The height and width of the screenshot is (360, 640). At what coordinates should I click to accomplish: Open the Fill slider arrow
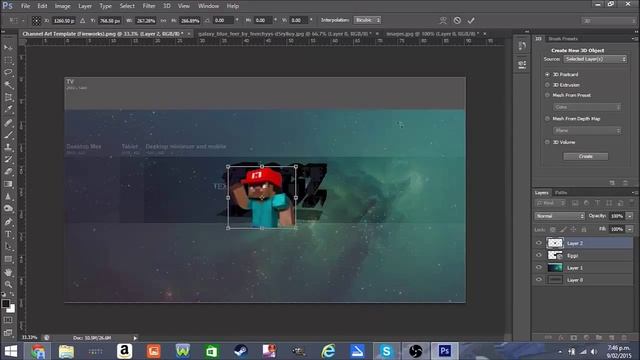(630, 229)
